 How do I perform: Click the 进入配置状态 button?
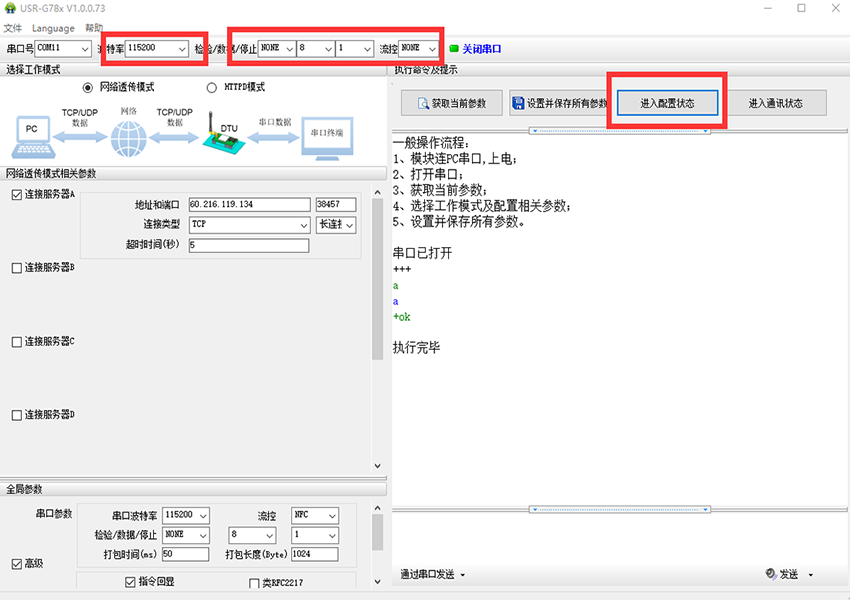[x=667, y=103]
